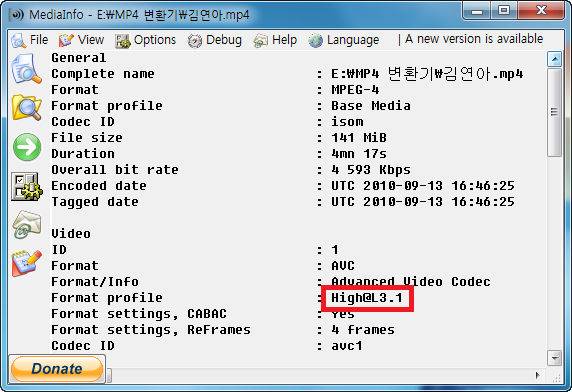Click the Help menu icon
The height and width of the screenshot is (392, 572).
(x=261, y=40)
